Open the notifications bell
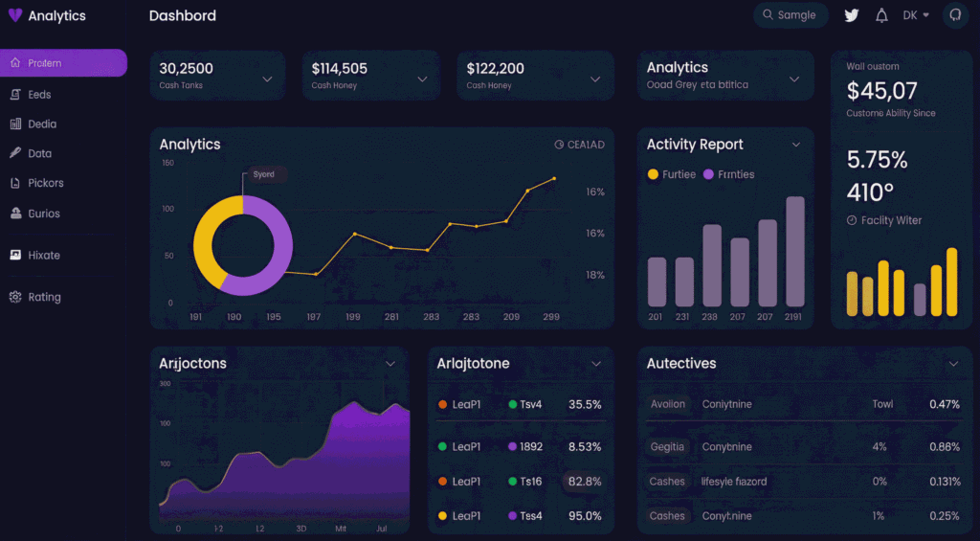This screenshot has width=980, height=541. click(881, 15)
